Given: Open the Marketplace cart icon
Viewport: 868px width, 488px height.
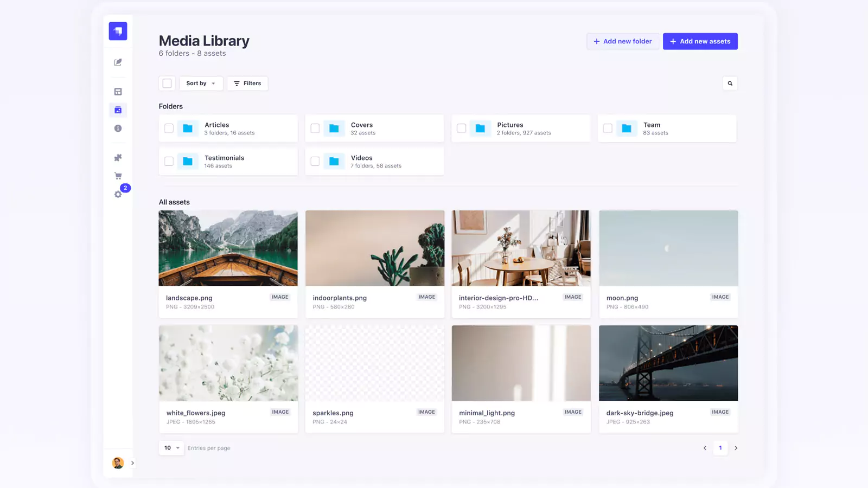Looking at the screenshot, I should click(x=118, y=176).
